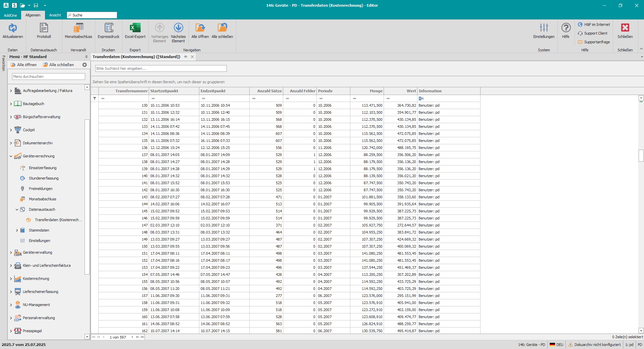The height and width of the screenshot is (349, 644).
Task: Click Alle schließen in the menu panel
Action: [x=58, y=65]
